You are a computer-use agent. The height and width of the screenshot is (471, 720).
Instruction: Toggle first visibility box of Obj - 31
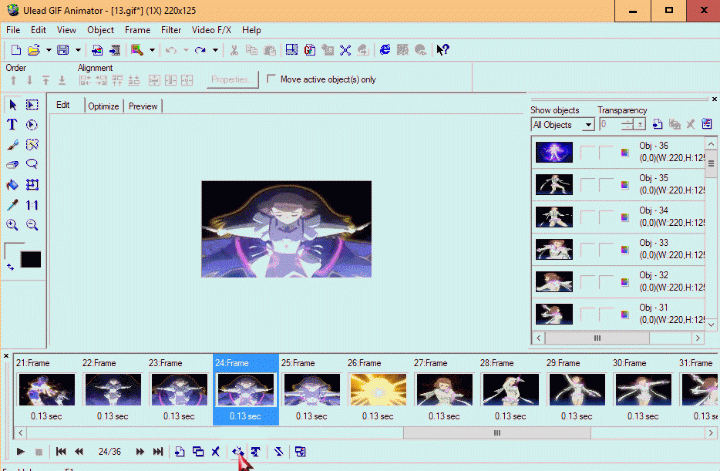587,314
